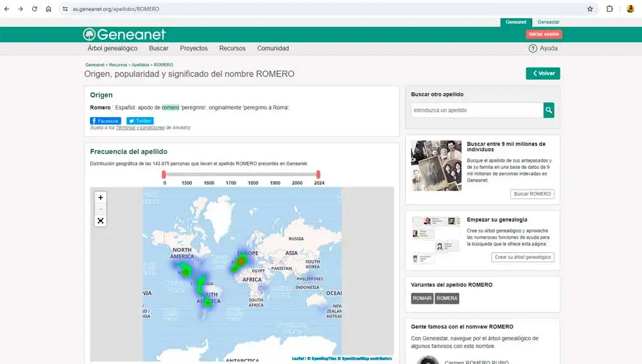The image size is (642, 364).
Task: Share on Facebook button
Action: (x=105, y=121)
